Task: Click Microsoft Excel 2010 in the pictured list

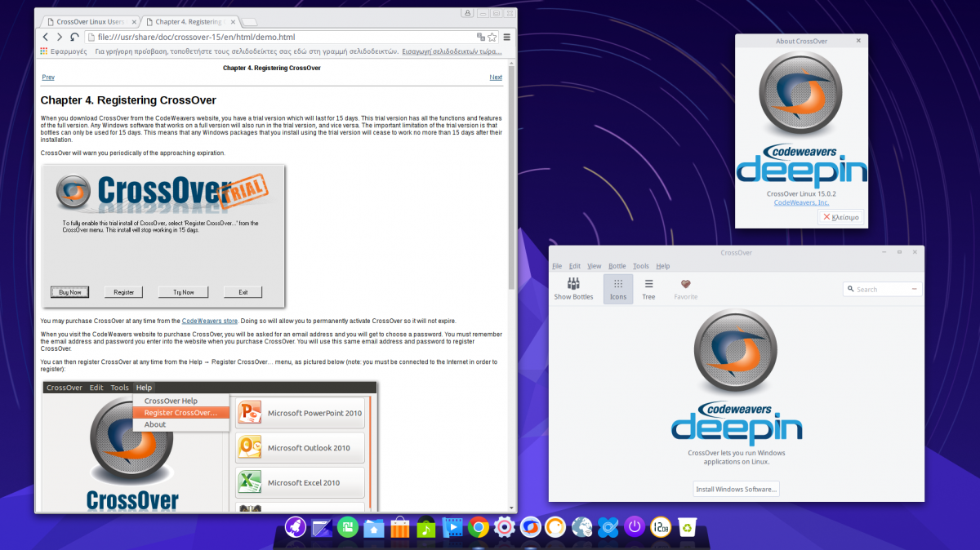Action: pos(300,482)
